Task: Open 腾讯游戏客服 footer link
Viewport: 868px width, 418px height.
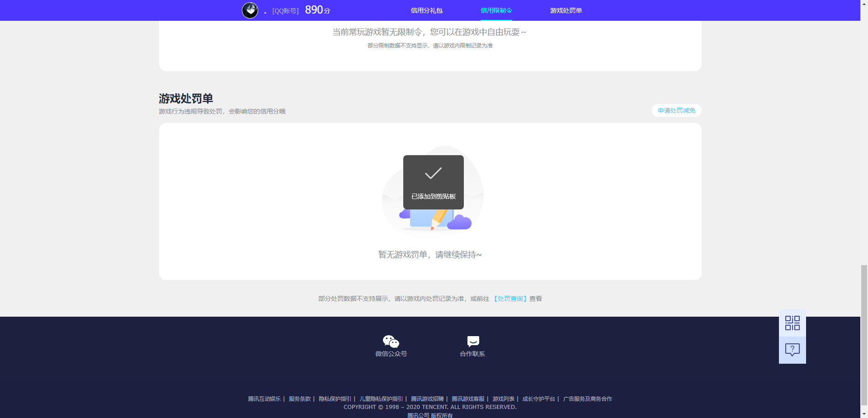Action: [468, 399]
